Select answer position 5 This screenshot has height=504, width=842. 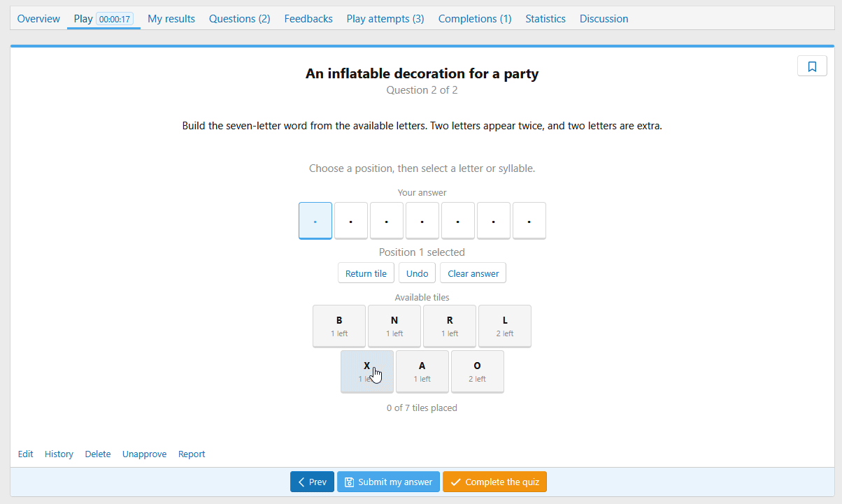[x=458, y=221]
